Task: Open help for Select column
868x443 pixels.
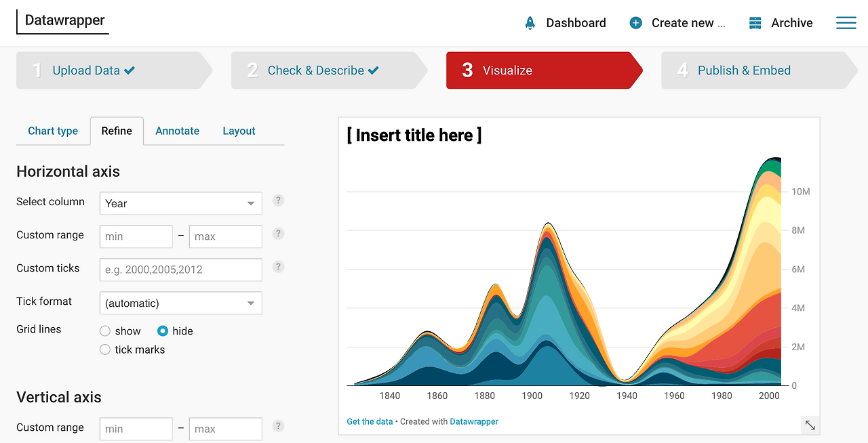Action: pos(278,201)
